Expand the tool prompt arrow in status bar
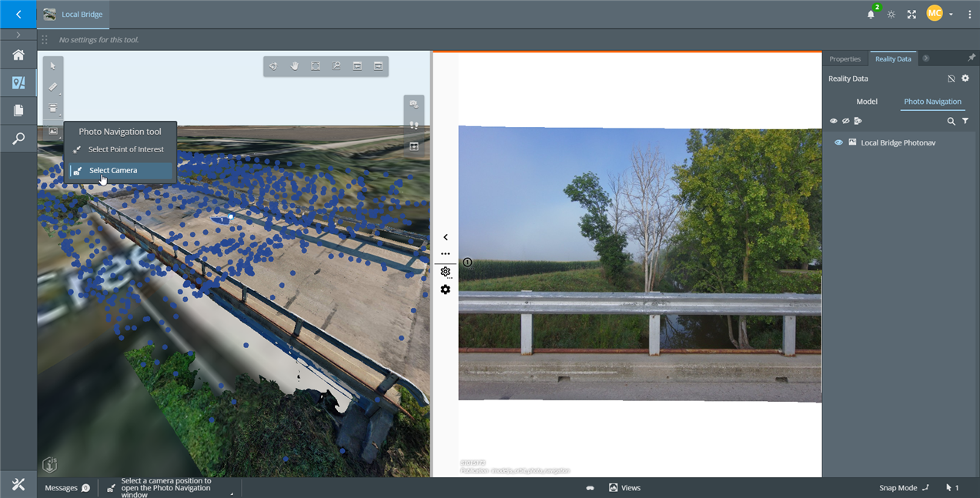Screen dimensions: 980x498 [x=232, y=493]
